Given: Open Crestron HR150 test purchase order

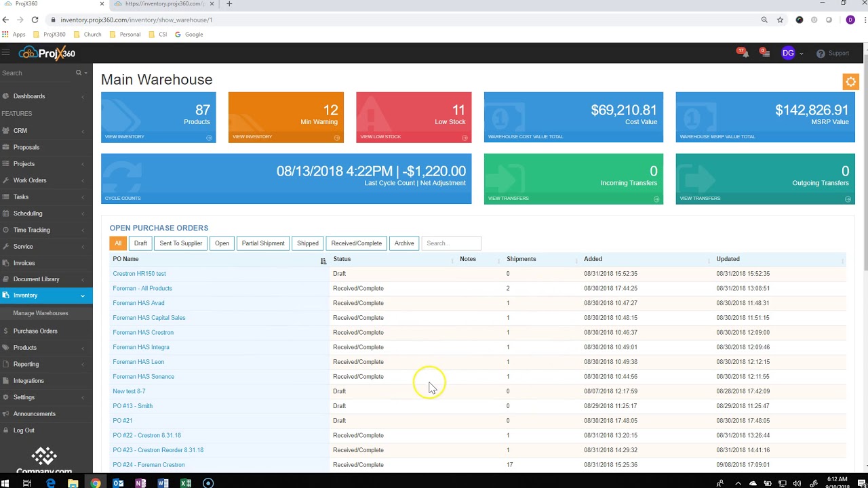Looking at the screenshot, I should [x=139, y=274].
